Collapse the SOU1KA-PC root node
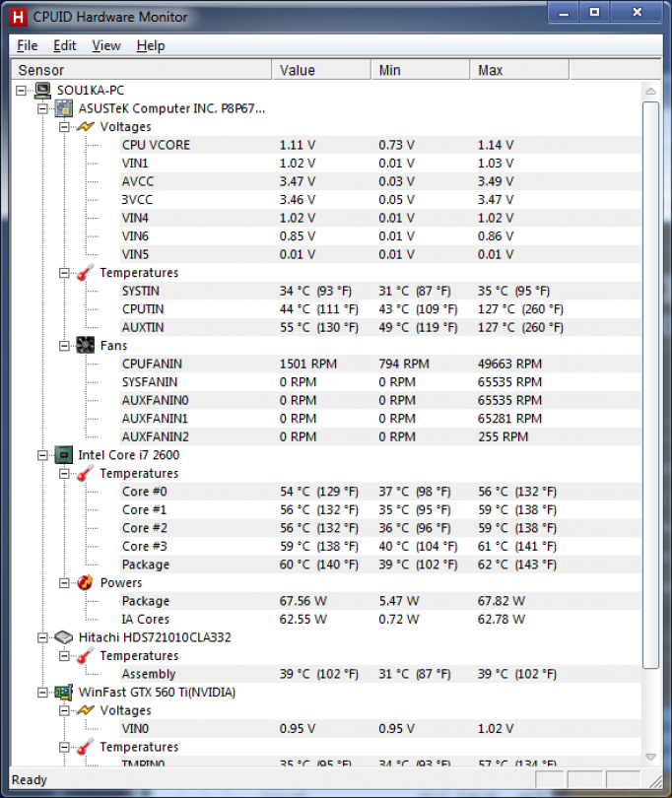672x798 pixels. click(x=22, y=90)
